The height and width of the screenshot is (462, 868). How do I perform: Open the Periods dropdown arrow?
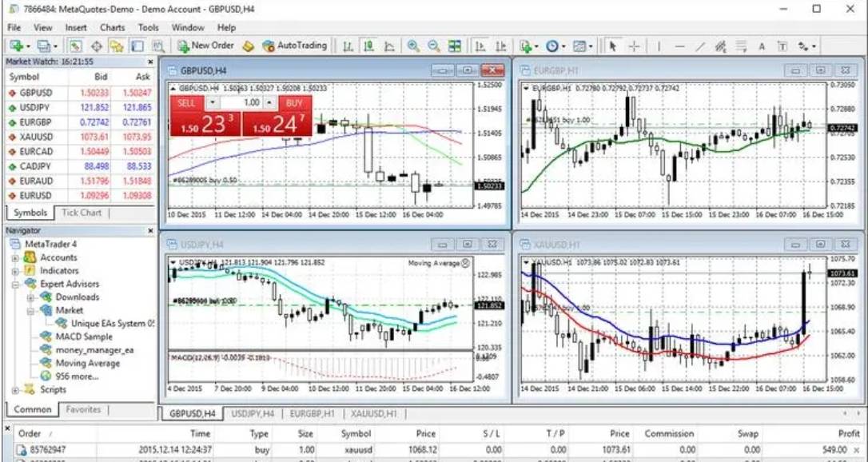pos(563,46)
